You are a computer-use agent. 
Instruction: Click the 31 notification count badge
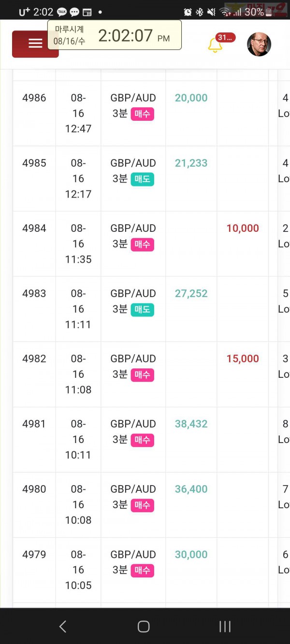click(225, 38)
